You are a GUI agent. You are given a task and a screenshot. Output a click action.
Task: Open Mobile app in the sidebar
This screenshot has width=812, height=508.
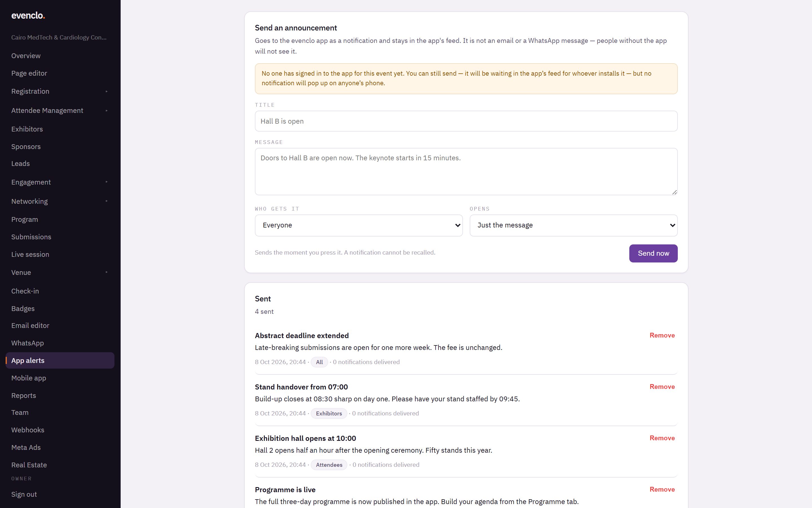click(60, 378)
